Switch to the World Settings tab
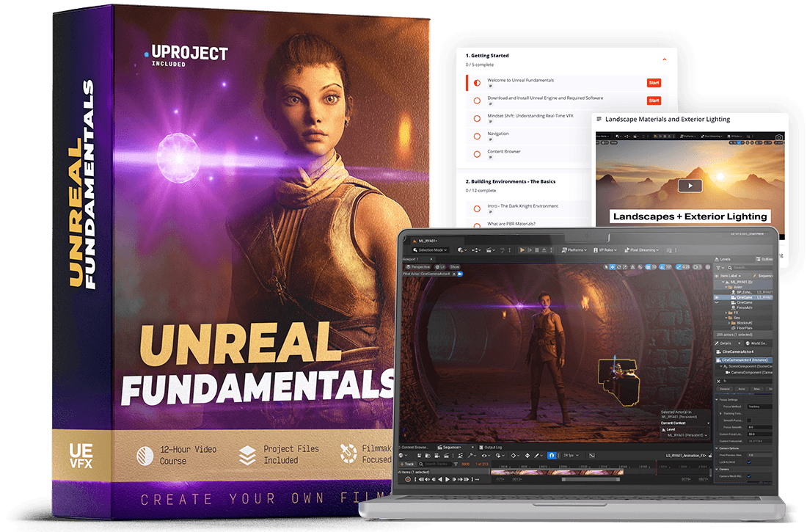807x532 pixels. coord(756,343)
